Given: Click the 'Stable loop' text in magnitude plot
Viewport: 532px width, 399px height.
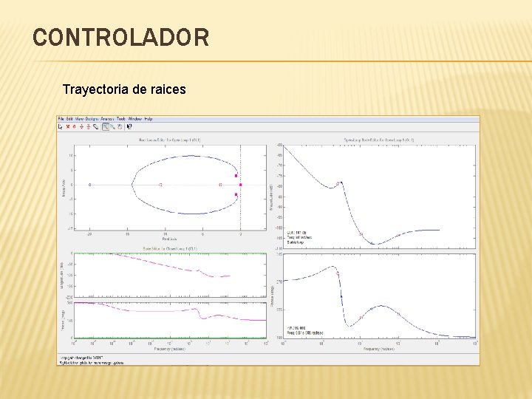Looking at the screenshot, I should (x=296, y=242).
